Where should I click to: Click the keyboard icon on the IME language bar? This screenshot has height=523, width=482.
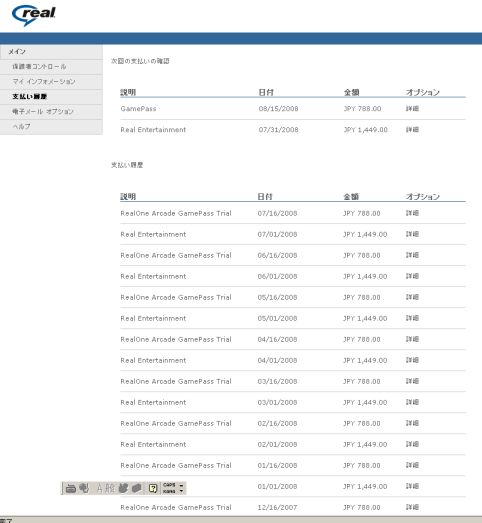pyautogui.click(x=70, y=489)
